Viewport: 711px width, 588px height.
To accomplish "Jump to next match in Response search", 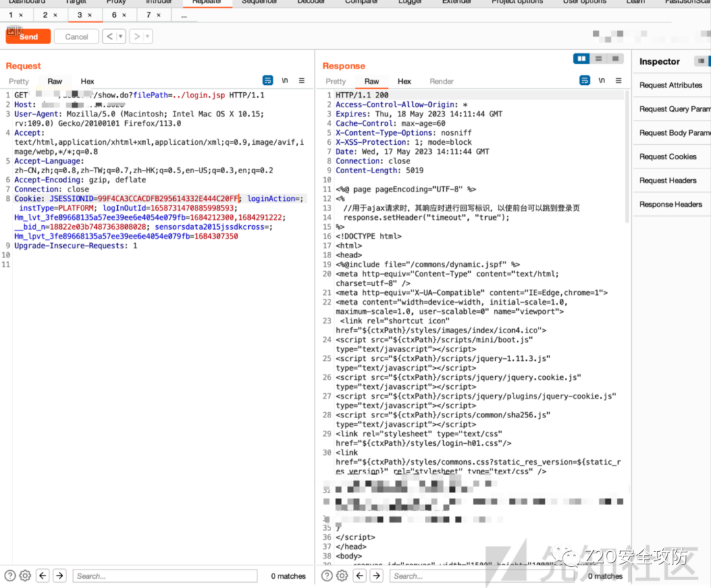I will point(377,575).
